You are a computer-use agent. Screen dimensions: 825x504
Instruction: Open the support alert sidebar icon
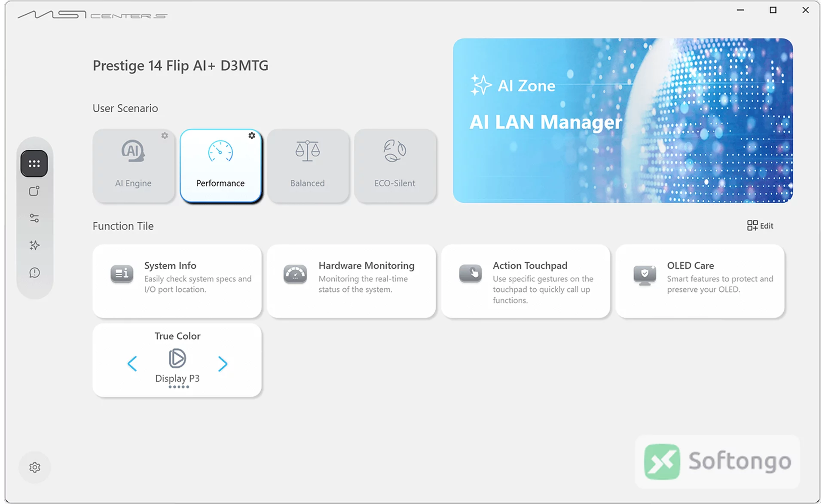(x=34, y=273)
